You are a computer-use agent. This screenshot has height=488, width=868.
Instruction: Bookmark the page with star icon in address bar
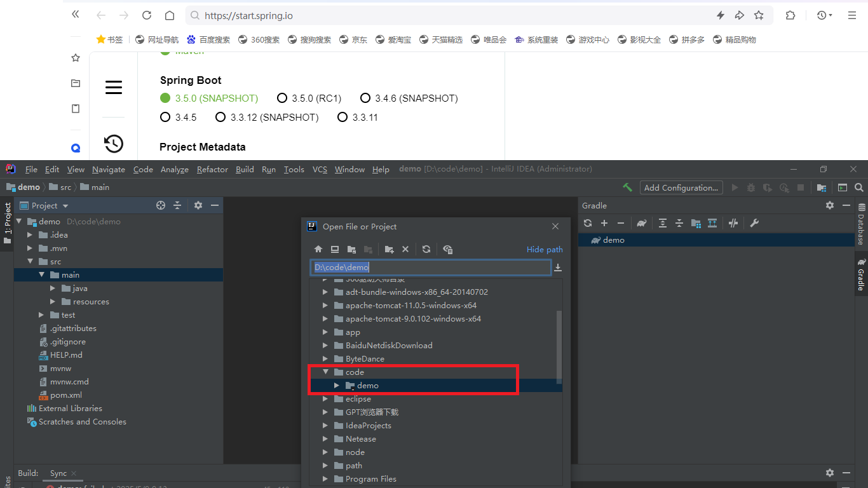(x=759, y=15)
